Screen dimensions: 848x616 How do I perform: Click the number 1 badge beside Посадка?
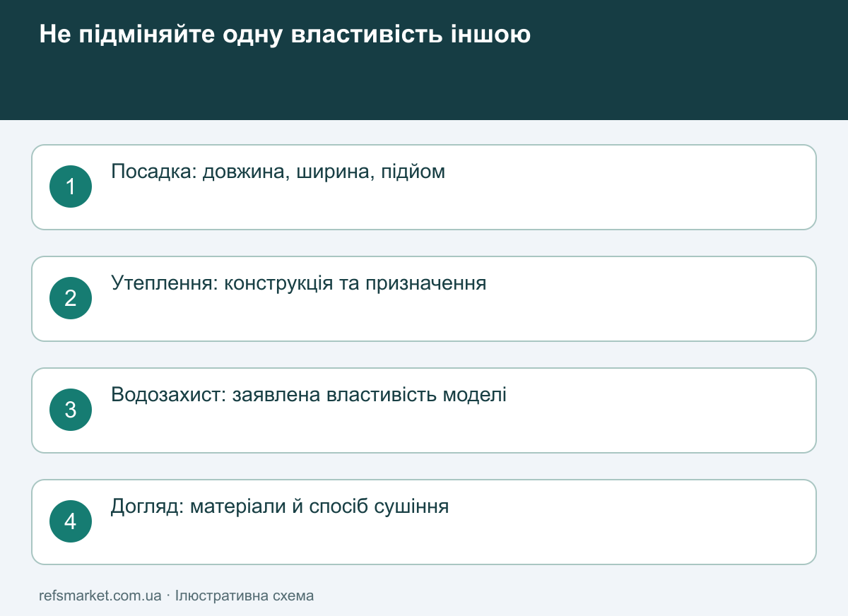[x=71, y=186]
